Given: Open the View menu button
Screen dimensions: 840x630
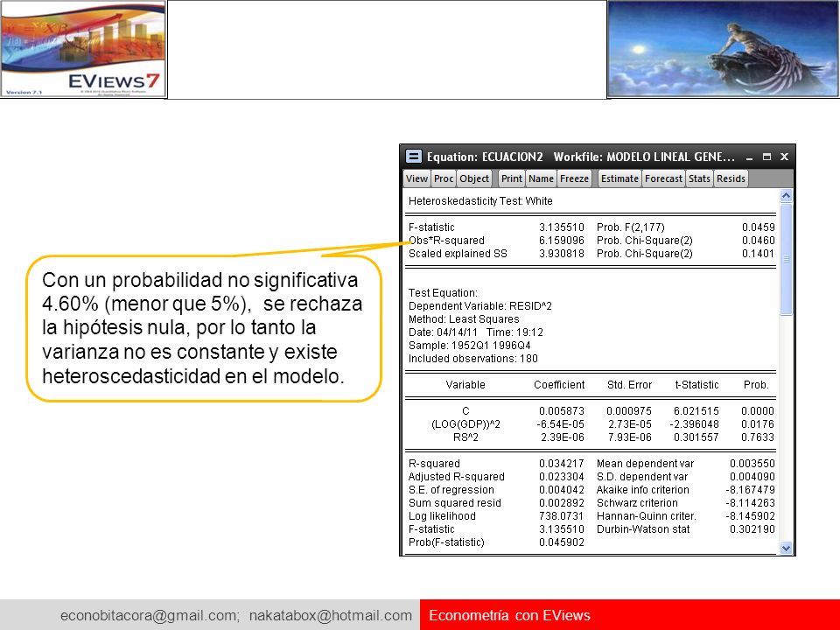Looking at the screenshot, I should click(416, 178).
